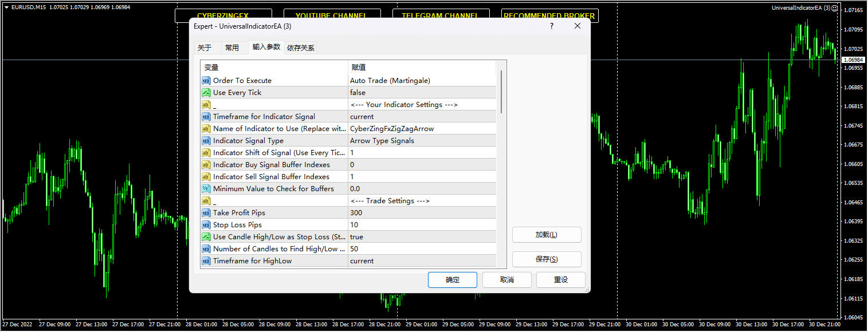
Task: Edit the Number of Candles value 50
Action: point(422,249)
